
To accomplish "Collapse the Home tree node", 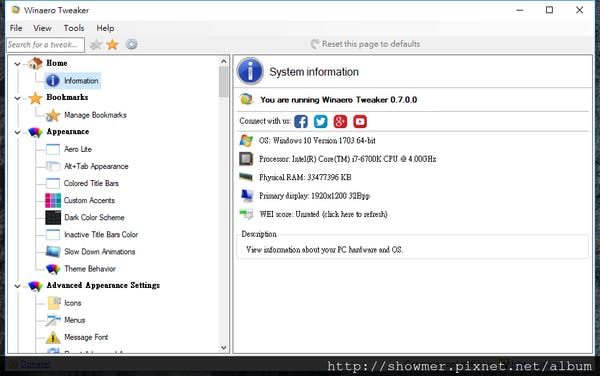I will pyautogui.click(x=17, y=64).
